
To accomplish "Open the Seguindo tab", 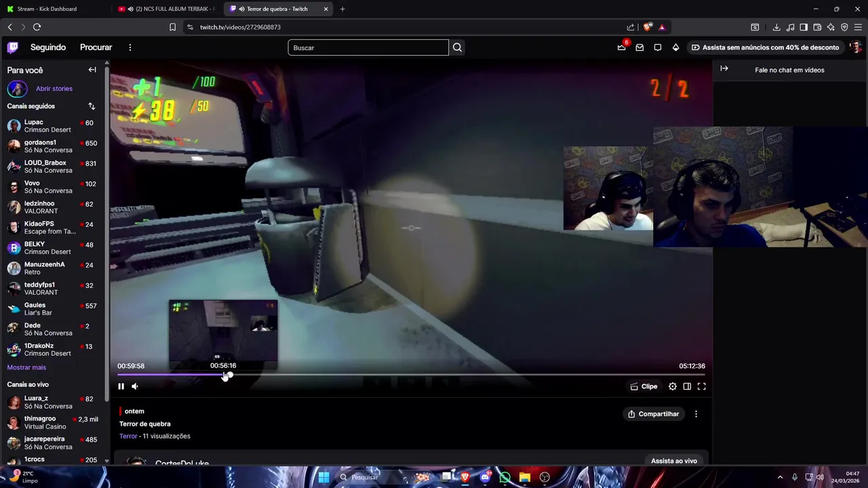I will pos(48,47).
